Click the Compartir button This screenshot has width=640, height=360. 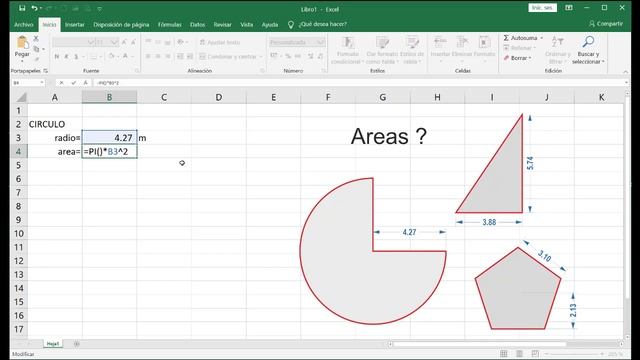tap(606, 24)
